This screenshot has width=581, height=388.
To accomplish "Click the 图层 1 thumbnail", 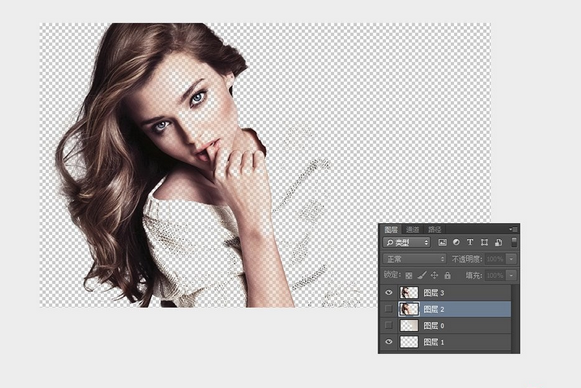I will coord(409,342).
